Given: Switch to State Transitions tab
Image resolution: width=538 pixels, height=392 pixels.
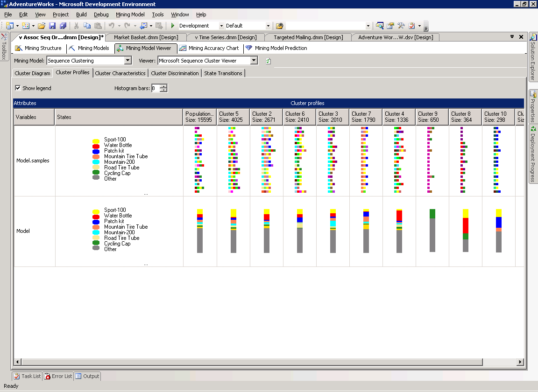Looking at the screenshot, I should (223, 73).
